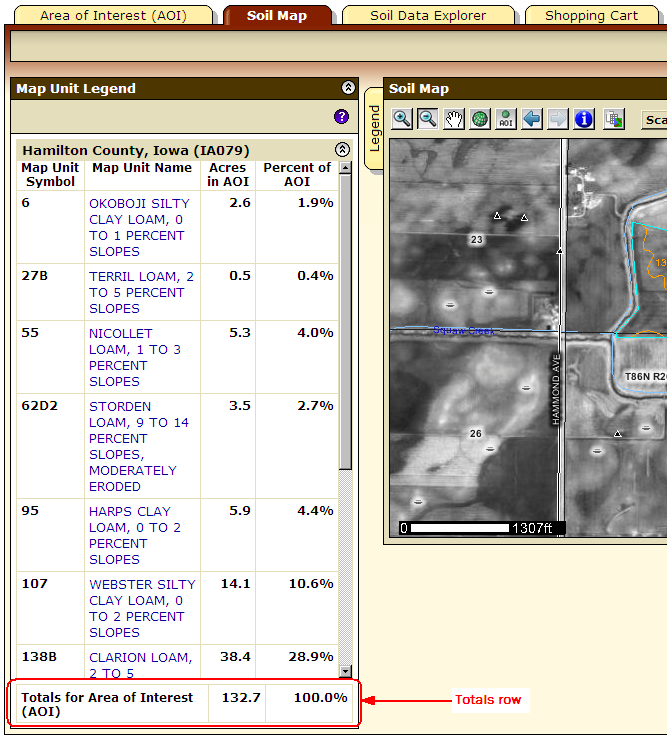Open Harps Clay Loam link
The width and height of the screenshot is (667, 739).
(135, 535)
